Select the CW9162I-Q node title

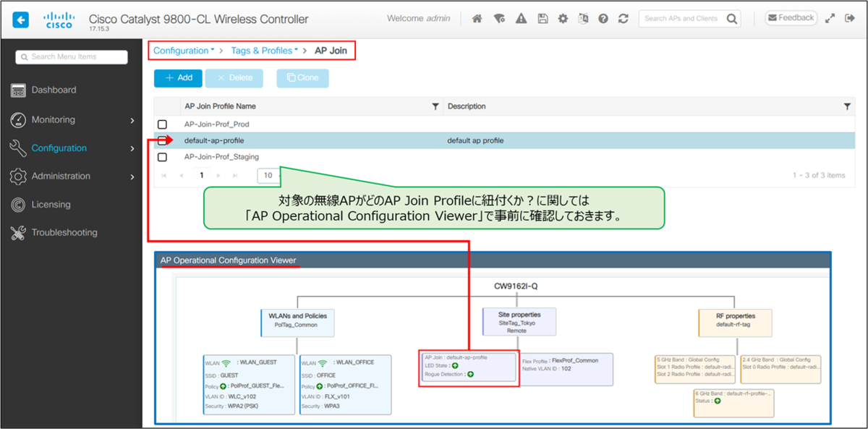tap(516, 286)
